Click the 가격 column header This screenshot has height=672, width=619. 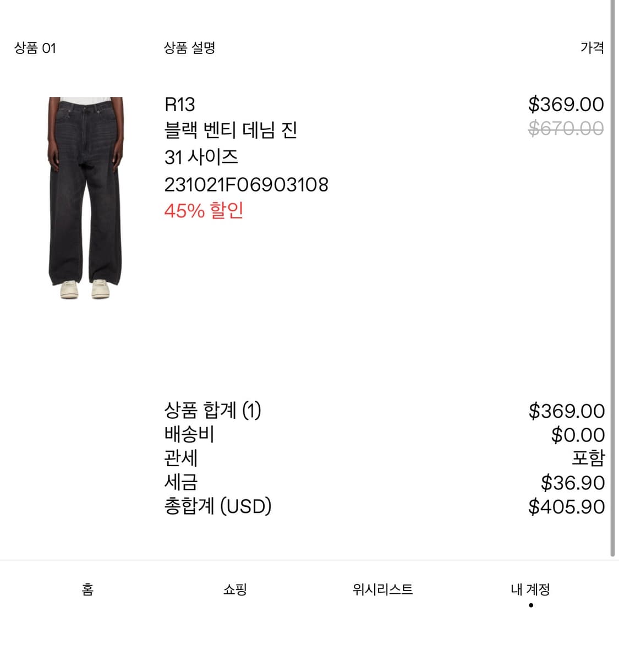[x=591, y=48]
